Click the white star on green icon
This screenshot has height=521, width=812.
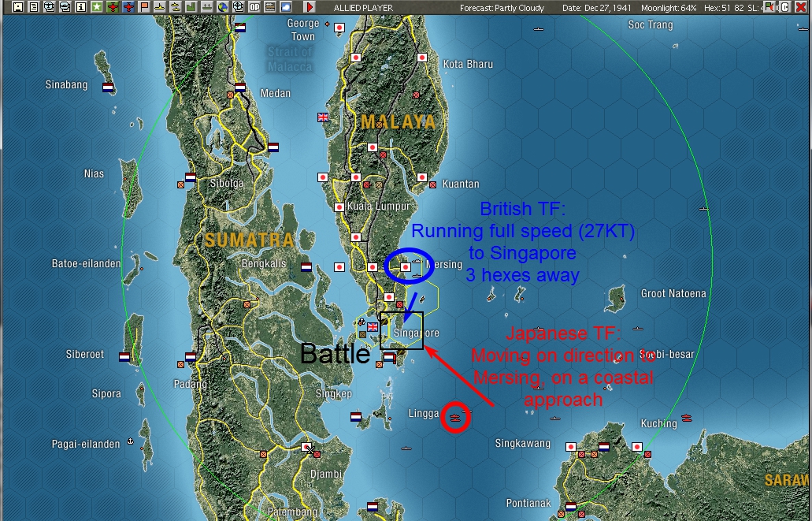coord(97,7)
